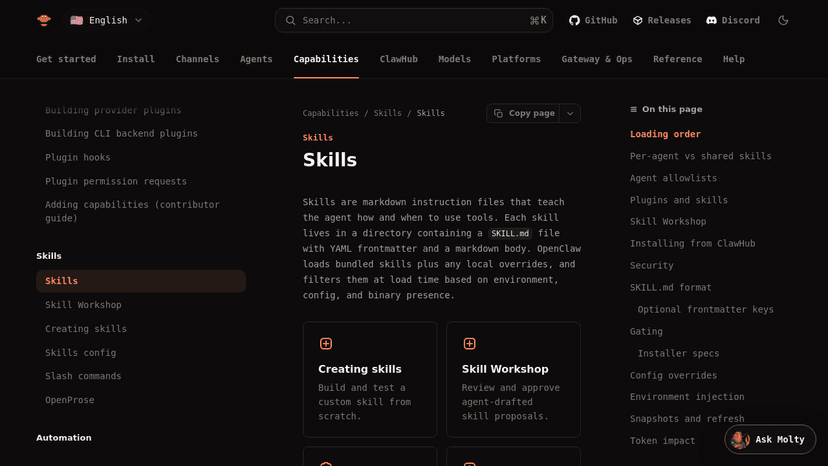Open the Releases link

[662, 20]
